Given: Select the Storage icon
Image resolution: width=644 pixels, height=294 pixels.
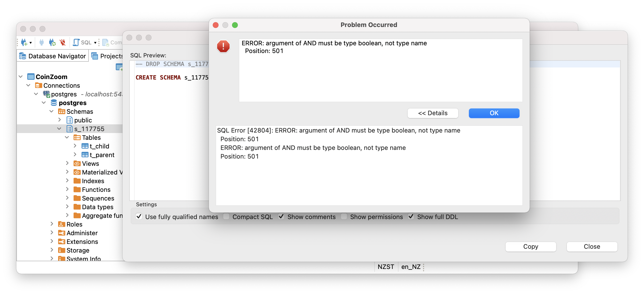Looking at the screenshot, I should (62, 250).
